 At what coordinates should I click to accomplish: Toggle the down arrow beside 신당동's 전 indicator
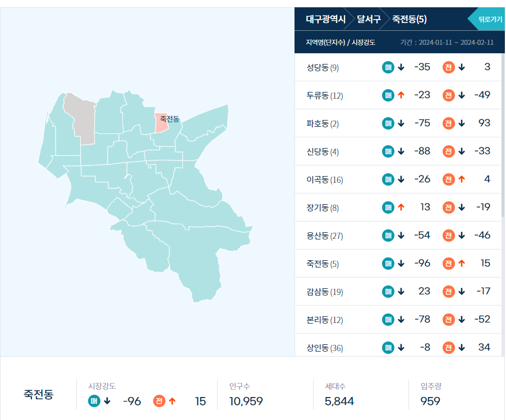point(461,151)
